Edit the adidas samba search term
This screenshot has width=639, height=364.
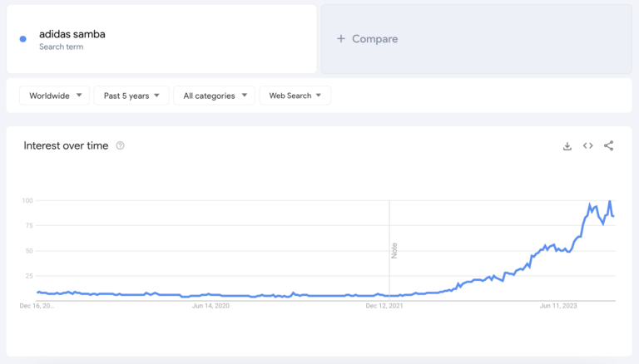(x=72, y=35)
